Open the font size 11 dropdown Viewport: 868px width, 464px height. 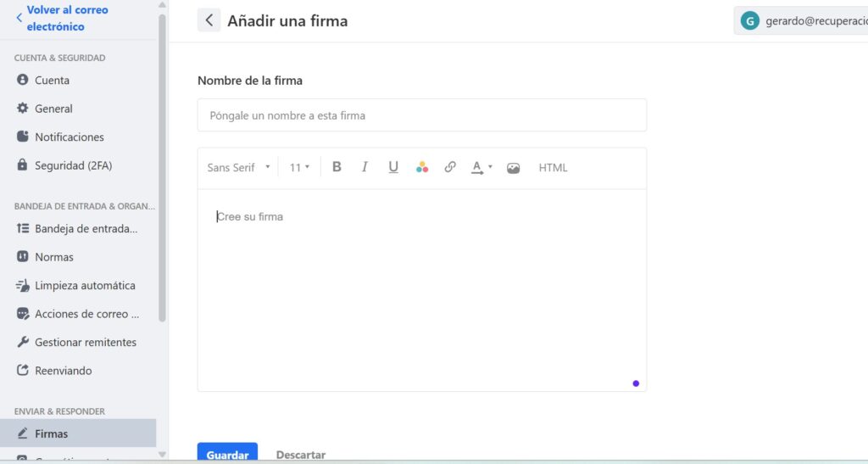tap(299, 168)
